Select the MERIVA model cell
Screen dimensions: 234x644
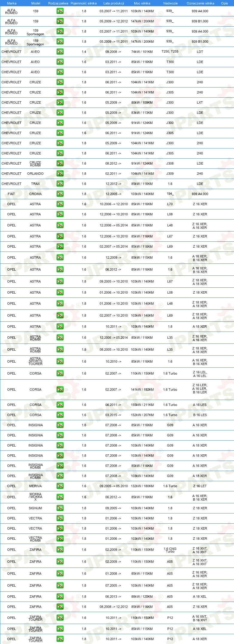point(35,486)
